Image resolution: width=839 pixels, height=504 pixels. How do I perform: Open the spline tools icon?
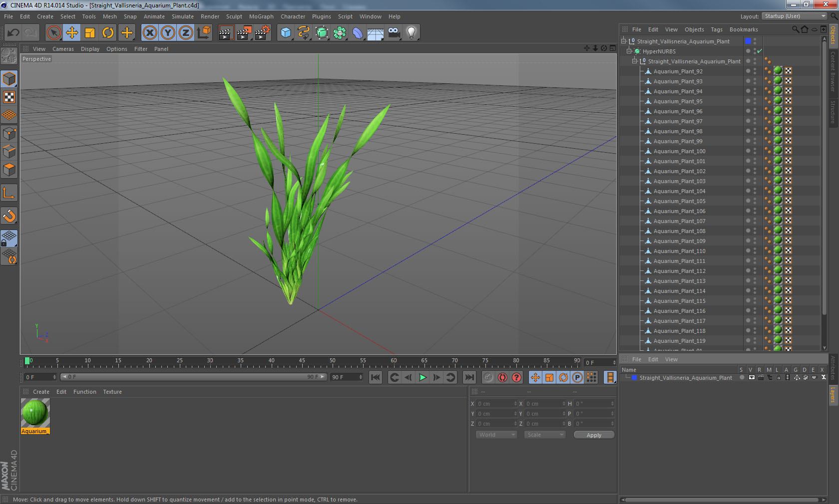coord(304,33)
